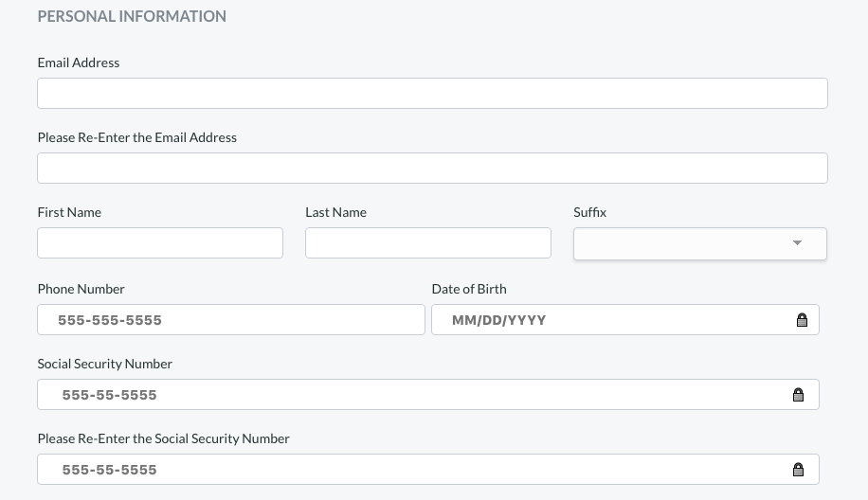Select the First Name text box
868x500 pixels.
(160, 243)
